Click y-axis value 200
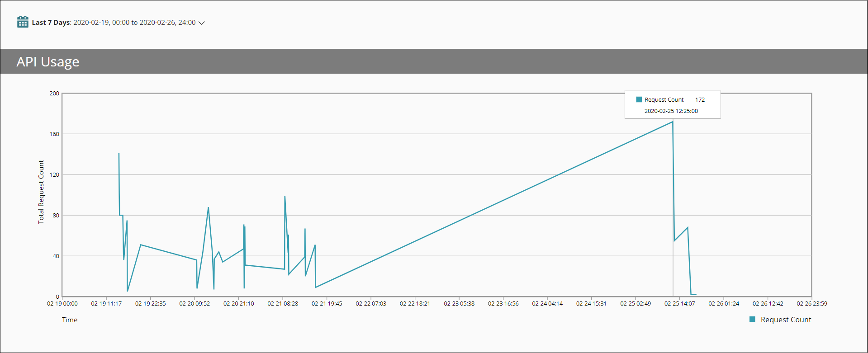 pyautogui.click(x=54, y=94)
